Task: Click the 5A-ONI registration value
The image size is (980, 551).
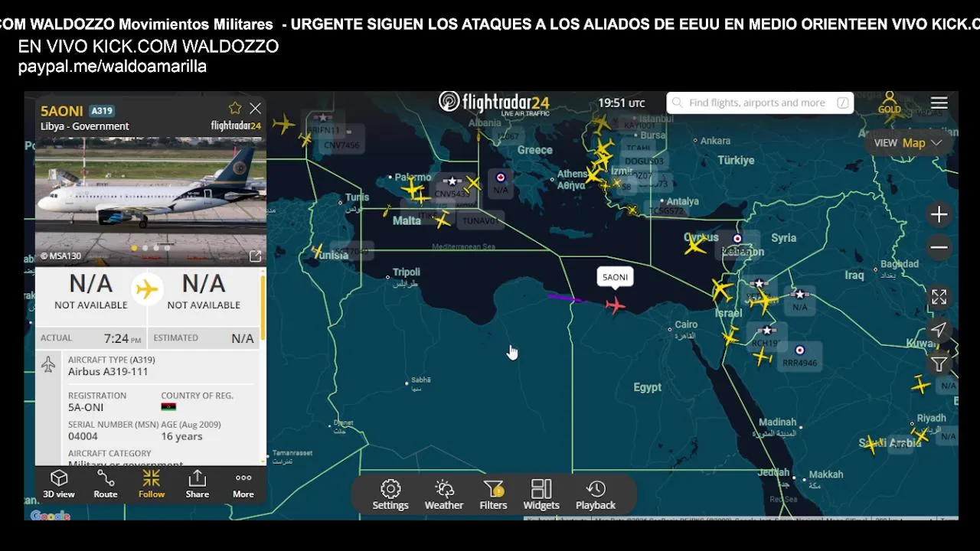Action: 86,407
